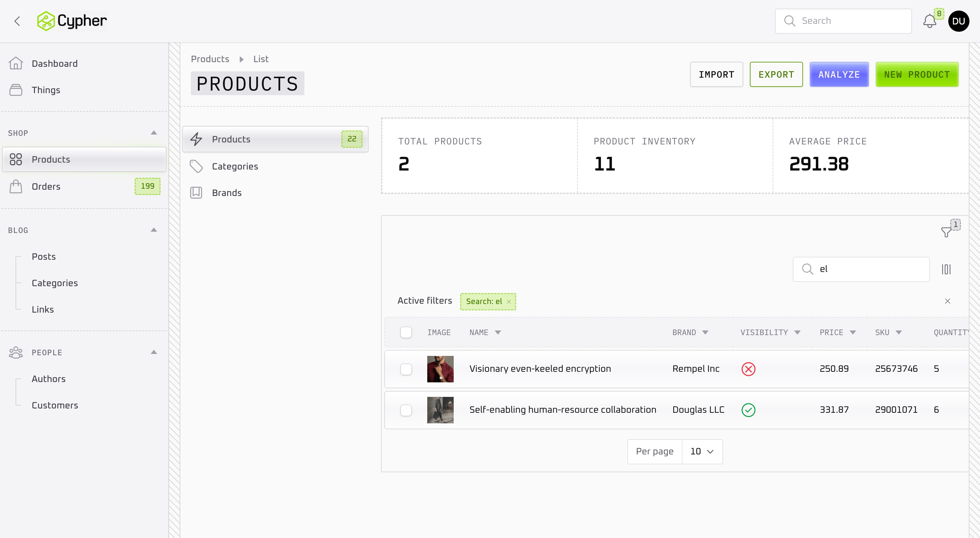Clear all active filters
The image size is (980, 538).
click(x=947, y=301)
